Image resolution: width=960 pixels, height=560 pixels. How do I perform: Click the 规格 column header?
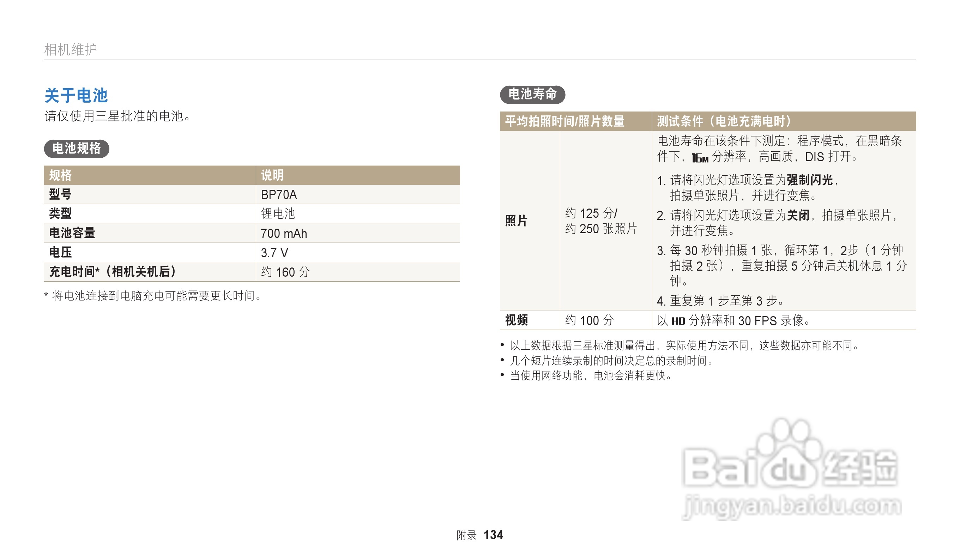click(x=60, y=175)
